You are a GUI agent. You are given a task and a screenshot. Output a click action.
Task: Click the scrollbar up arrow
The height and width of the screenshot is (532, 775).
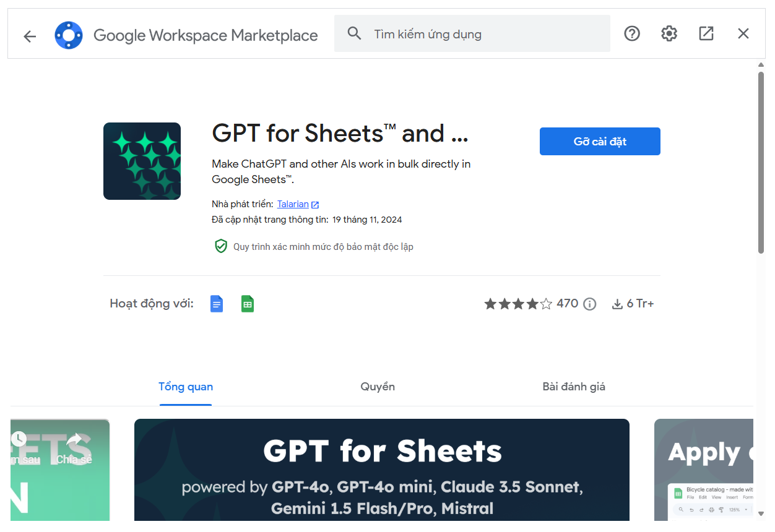(x=761, y=65)
